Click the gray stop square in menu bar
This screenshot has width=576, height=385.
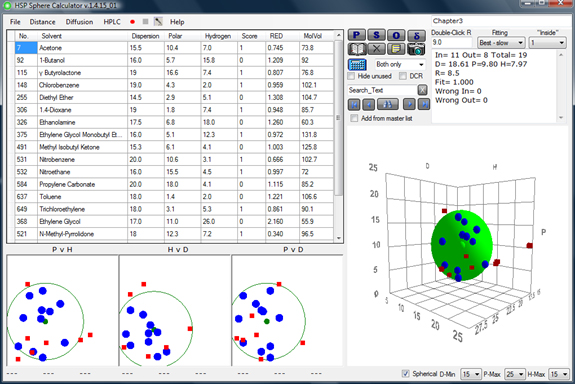tap(145, 22)
